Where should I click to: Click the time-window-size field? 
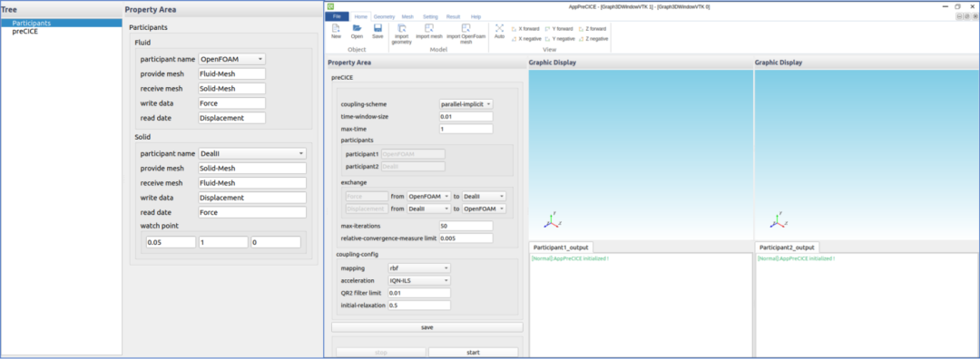466,117
